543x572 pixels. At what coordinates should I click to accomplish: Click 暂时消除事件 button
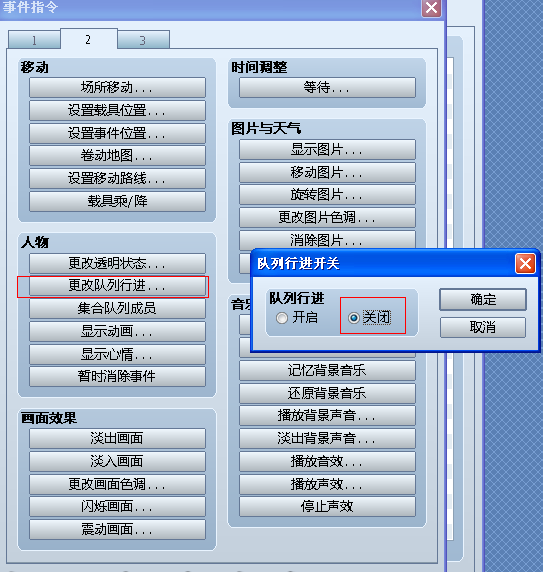pyautogui.click(x=117, y=376)
